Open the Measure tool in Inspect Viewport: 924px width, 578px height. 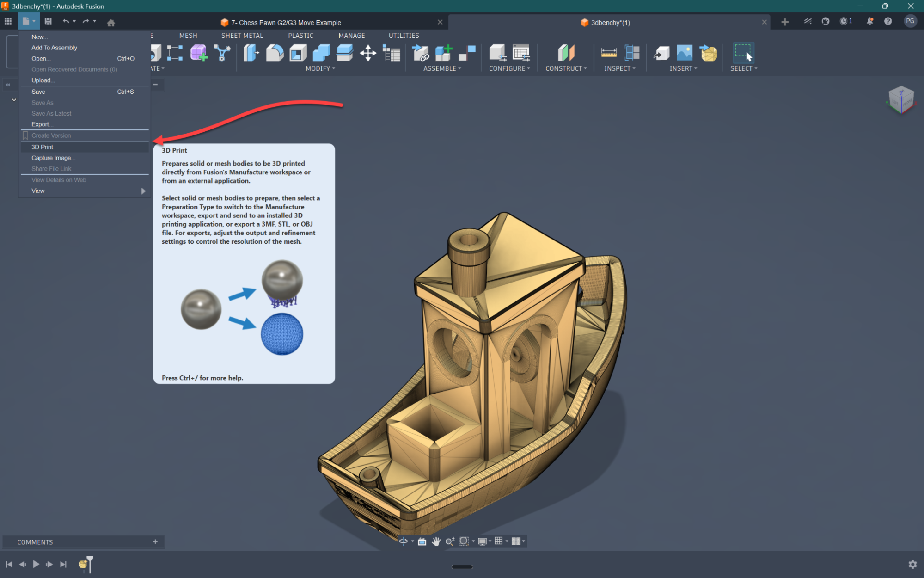(x=608, y=53)
